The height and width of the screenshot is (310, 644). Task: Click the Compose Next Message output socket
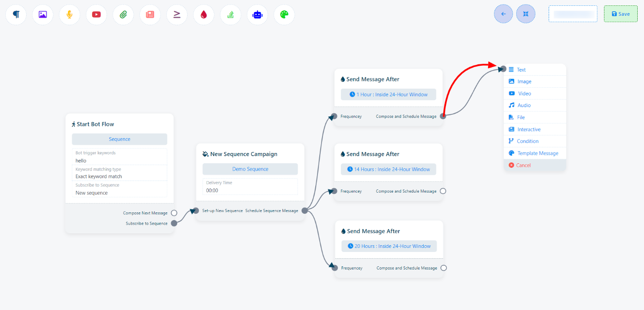tap(174, 213)
